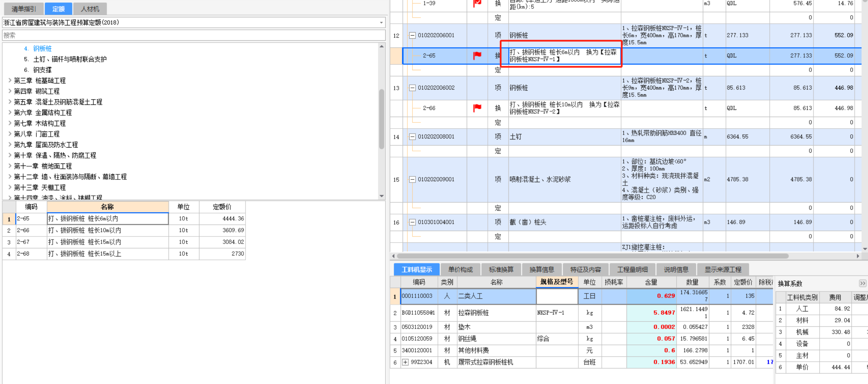The height and width of the screenshot is (384, 868).
Task: Click tree scrollbar up arrow
Action: (382, 46)
